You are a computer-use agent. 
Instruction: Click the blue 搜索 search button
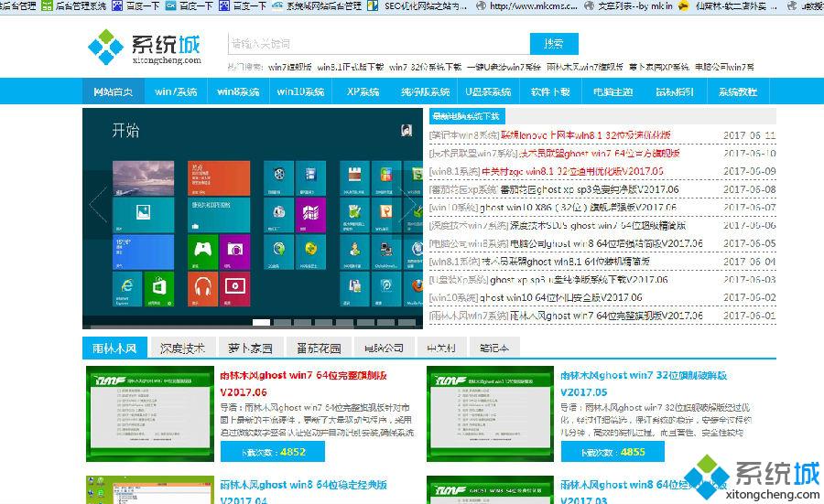point(554,44)
